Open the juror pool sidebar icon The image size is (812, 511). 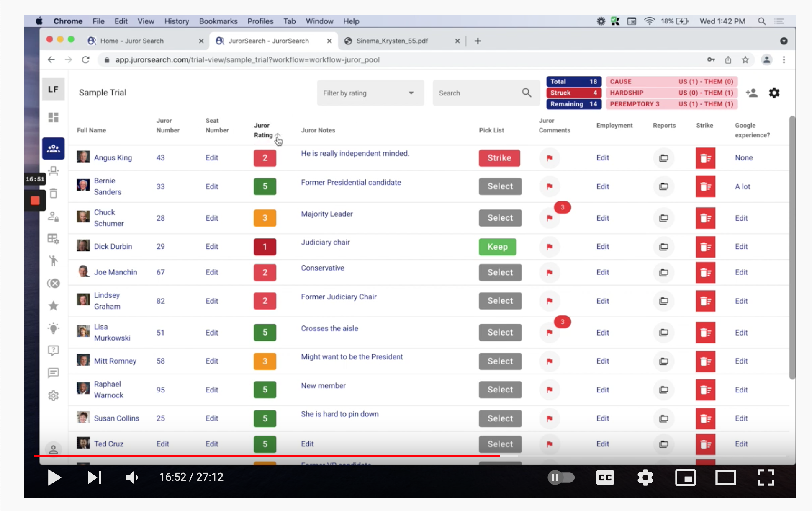[x=53, y=148]
